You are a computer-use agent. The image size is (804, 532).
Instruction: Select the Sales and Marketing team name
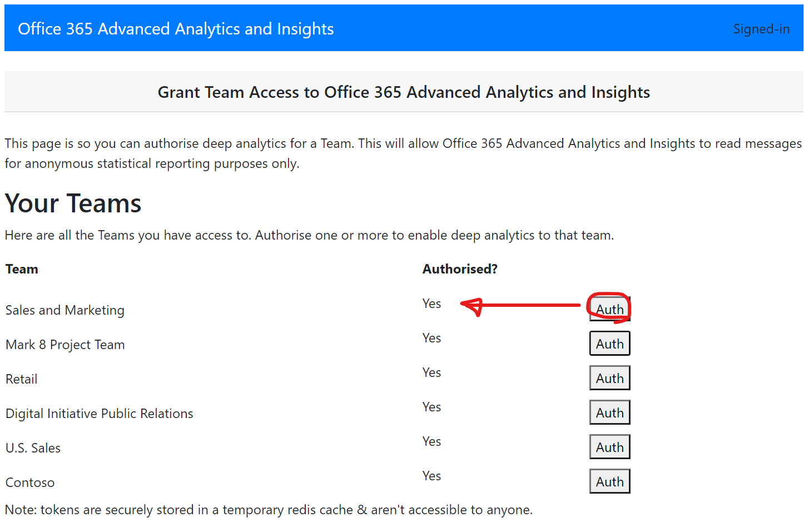click(65, 310)
